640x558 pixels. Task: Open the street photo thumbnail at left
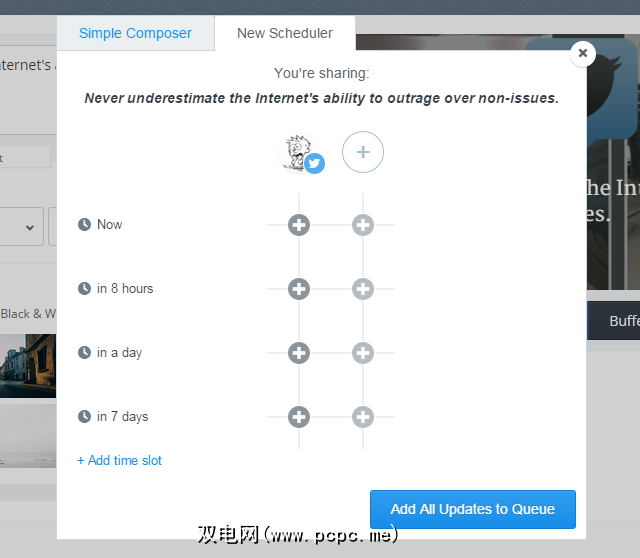[28, 366]
